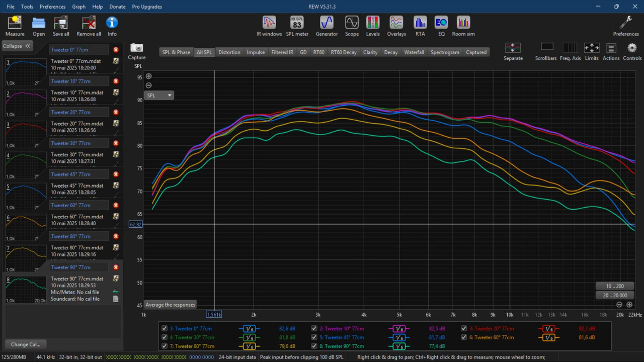Open the Scope tool
644x362 pixels.
point(352,26)
